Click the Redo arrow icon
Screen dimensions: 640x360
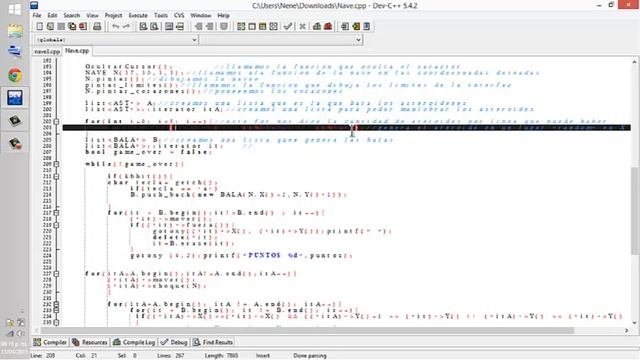127,27
